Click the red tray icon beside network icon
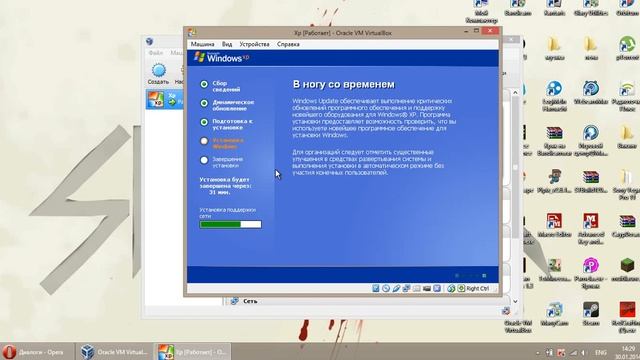 pyautogui.click(x=561, y=353)
